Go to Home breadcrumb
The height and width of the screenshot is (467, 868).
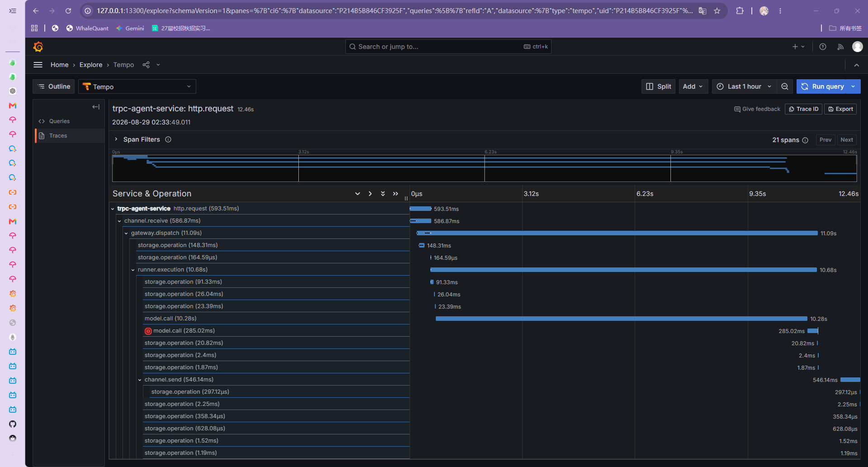60,65
